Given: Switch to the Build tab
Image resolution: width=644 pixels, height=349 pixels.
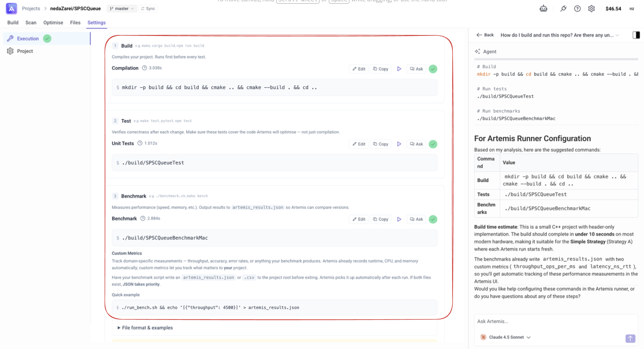Looking at the screenshot, I should click(x=13, y=23).
